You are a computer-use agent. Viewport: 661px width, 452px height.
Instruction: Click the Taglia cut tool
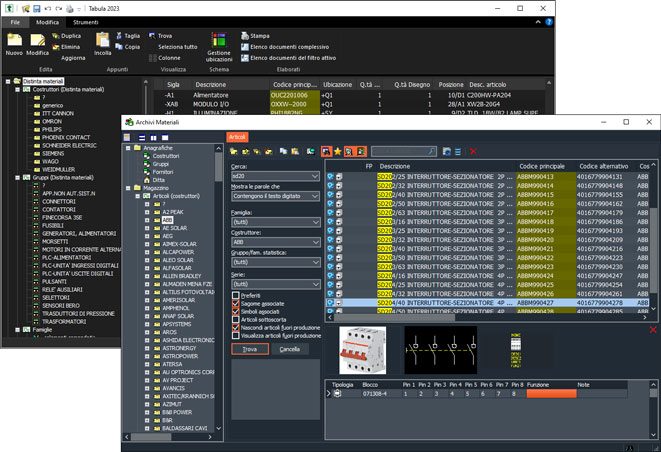click(x=128, y=36)
